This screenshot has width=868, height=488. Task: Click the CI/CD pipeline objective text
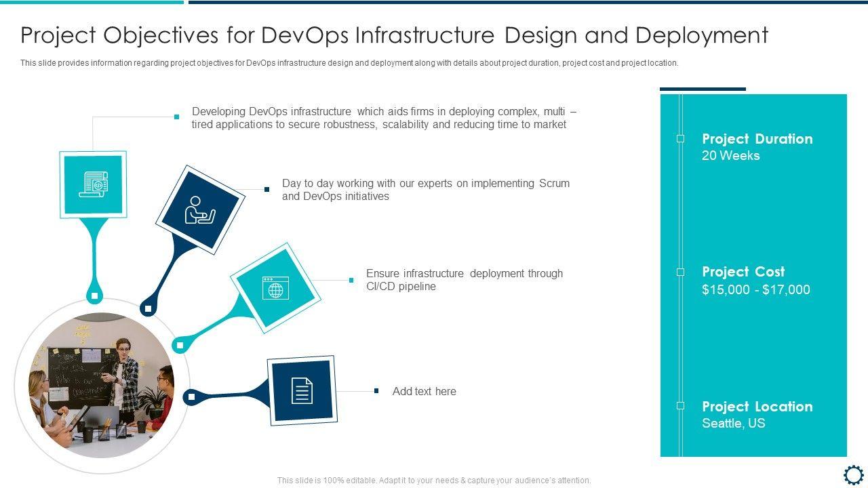coord(464,280)
